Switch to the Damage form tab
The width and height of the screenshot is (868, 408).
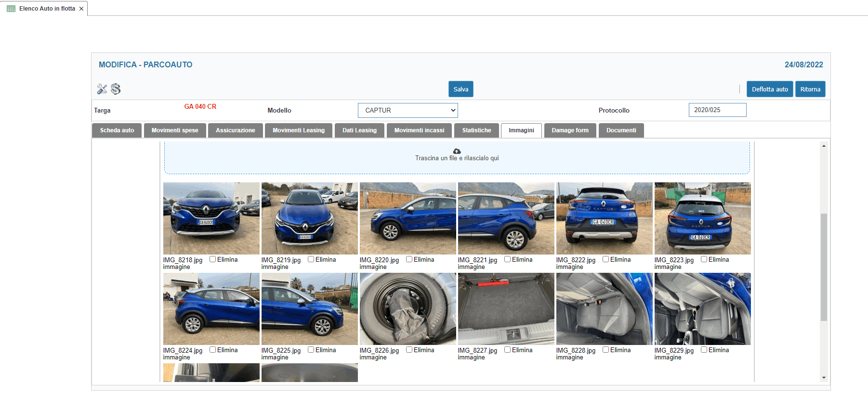(x=570, y=130)
